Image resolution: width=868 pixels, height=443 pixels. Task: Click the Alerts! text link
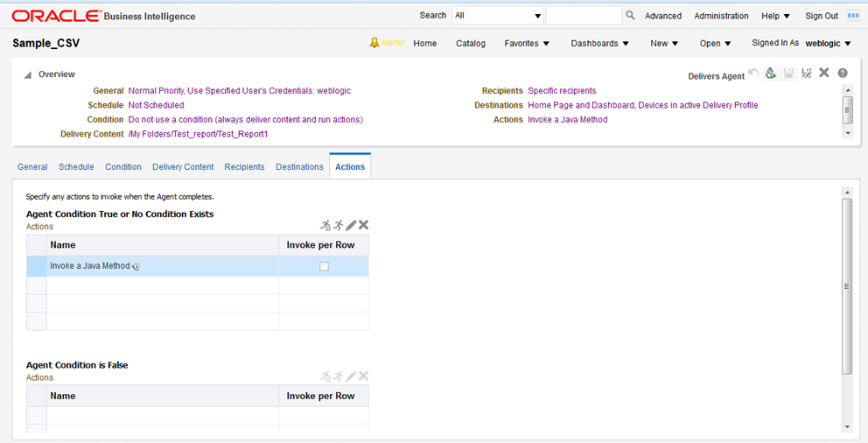[393, 43]
